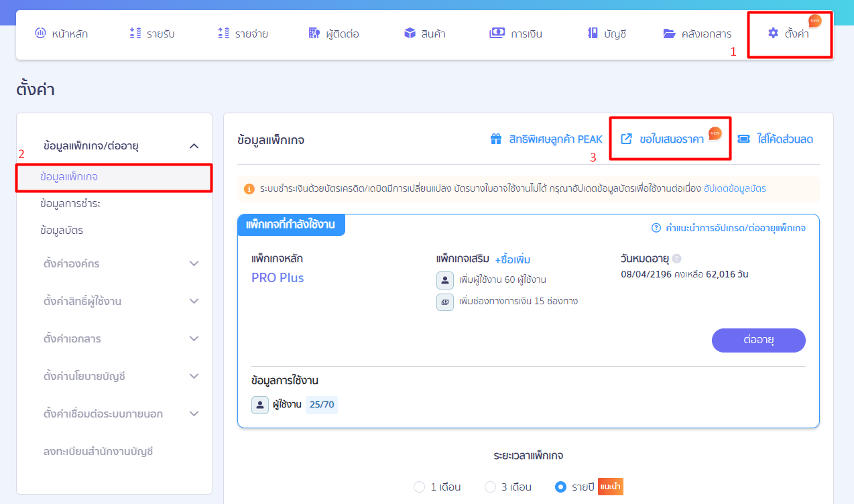The width and height of the screenshot is (854, 504).
Task: Click info icon next to วันหมดอายุ
Action: pyautogui.click(x=676, y=259)
